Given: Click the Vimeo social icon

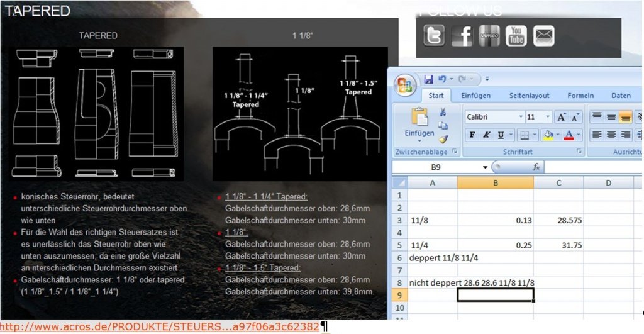Looking at the screenshot, I should pyautogui.click(x=489, y=36).
